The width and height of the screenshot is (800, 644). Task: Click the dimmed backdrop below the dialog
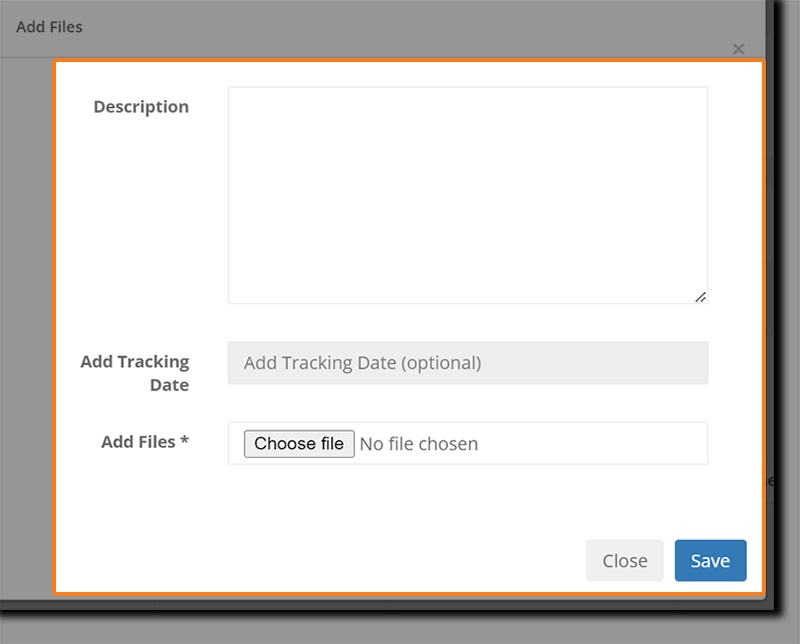[x=400, y=622]
